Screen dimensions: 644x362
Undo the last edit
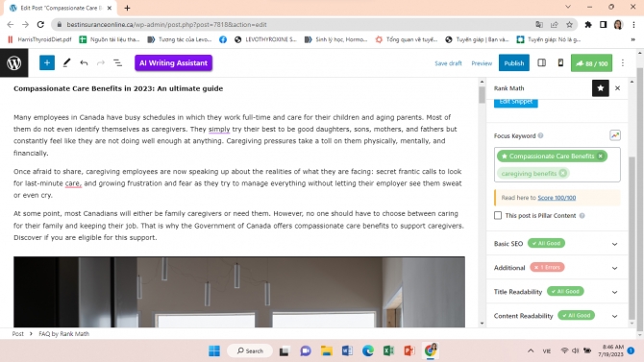pyautogui.click(x=84, y=62)
